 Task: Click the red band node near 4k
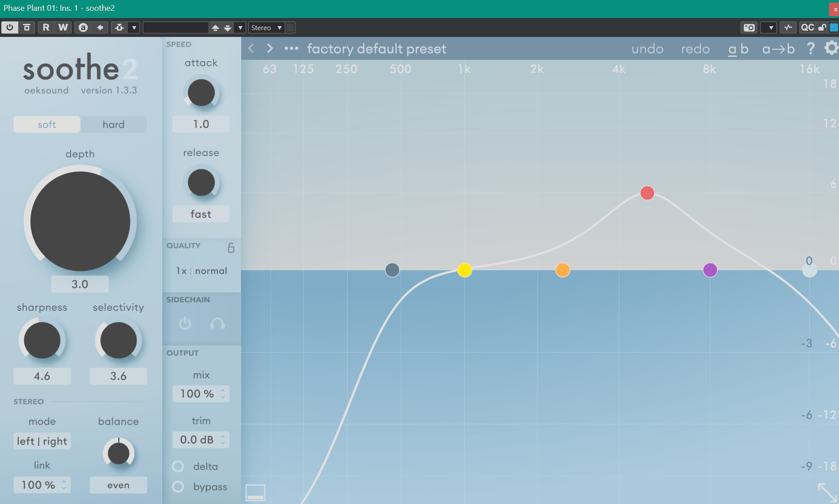coord(647,193)
